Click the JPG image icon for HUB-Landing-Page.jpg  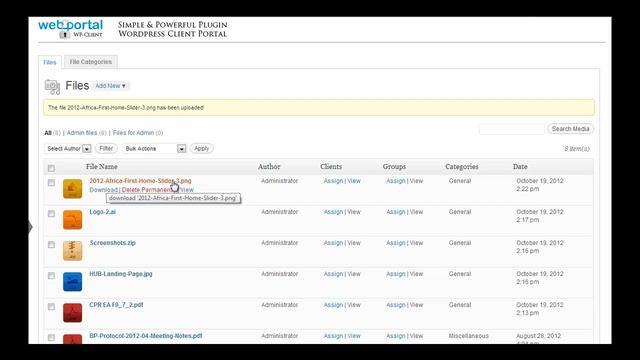pyautogui.click(x=72, y=282)
